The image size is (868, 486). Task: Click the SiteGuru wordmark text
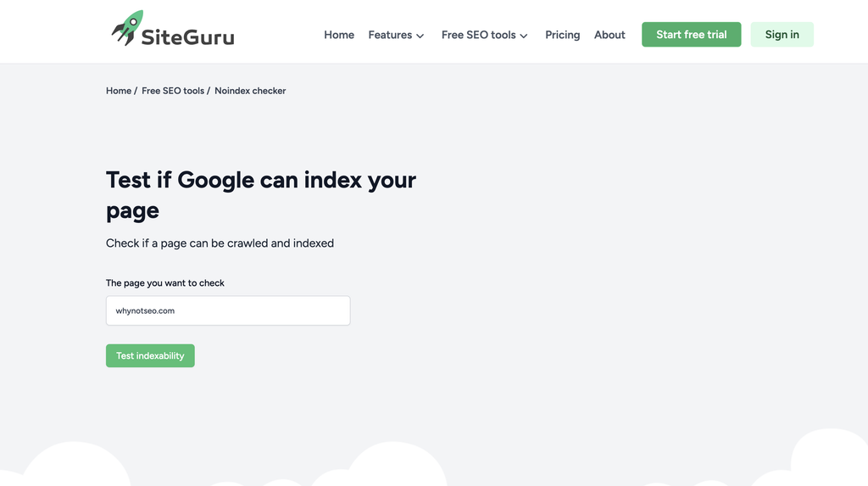187,37
